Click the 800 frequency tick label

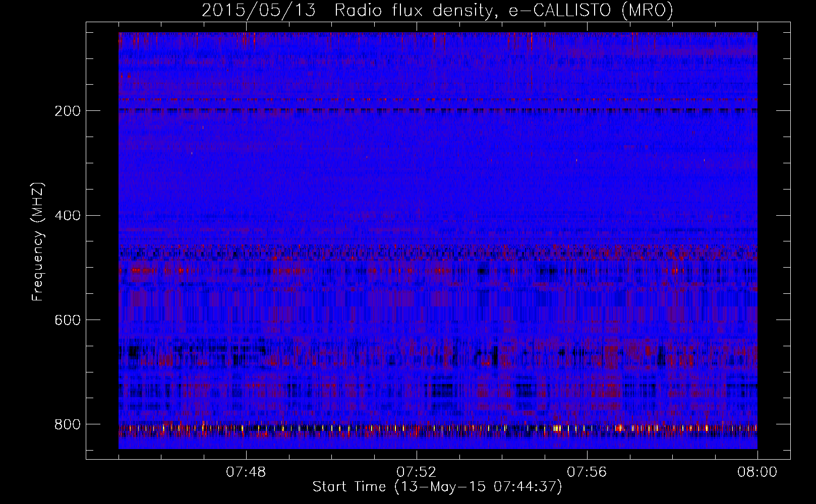[67, 424]
